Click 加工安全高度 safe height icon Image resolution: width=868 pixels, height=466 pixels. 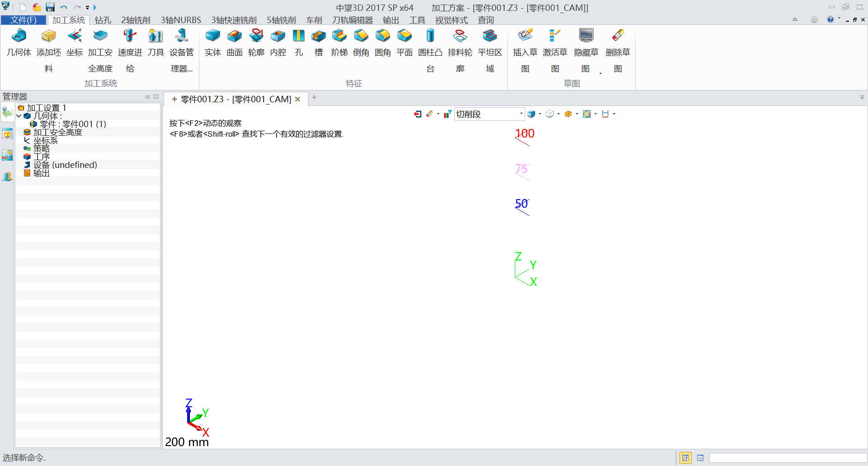point(100,36)
